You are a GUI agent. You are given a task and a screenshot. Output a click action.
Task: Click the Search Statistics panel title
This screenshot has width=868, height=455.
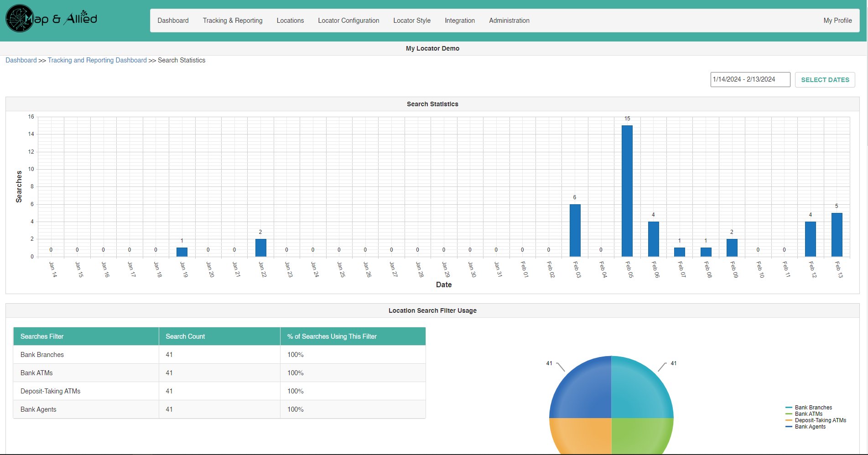coord(432,104)
